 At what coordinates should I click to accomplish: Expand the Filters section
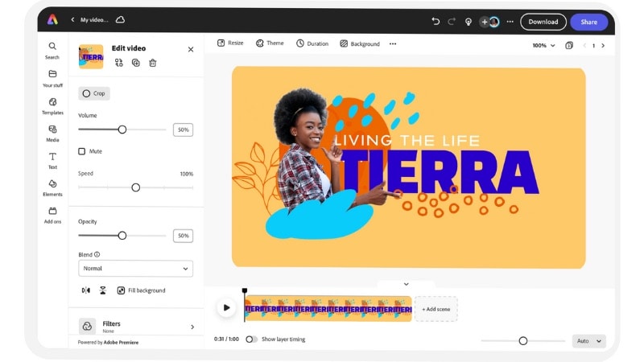(x=136, y=327)
